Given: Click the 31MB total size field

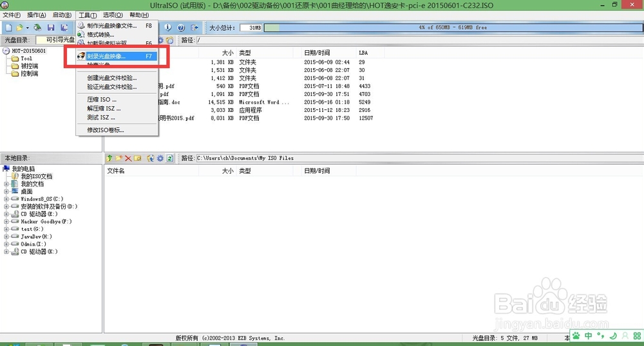Looking at the screenshot, I should pos(251,28).
